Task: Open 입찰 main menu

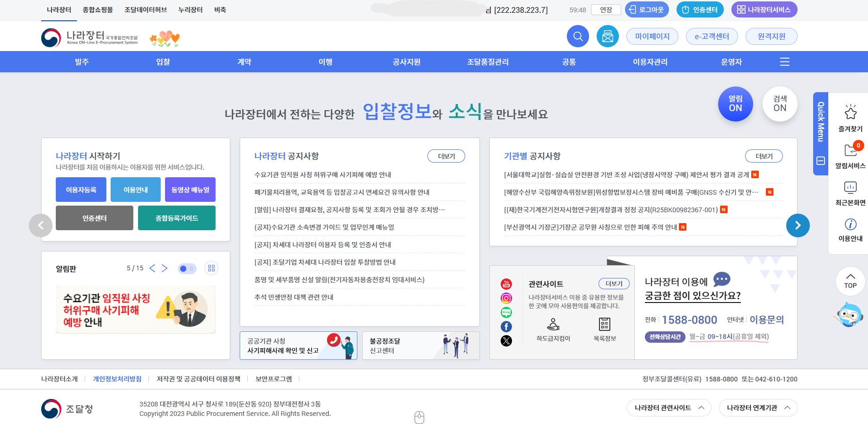Action: pyautogui.click(x=163, y=62)
